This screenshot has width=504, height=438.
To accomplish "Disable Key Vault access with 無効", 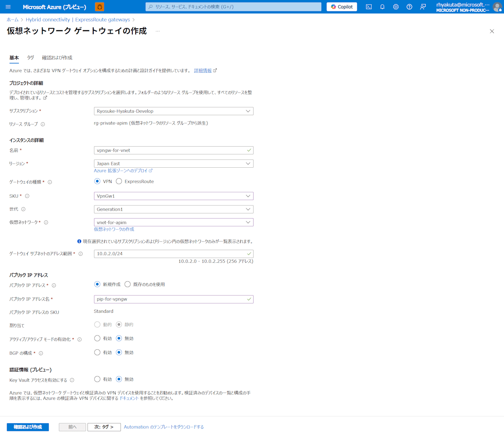I will (x=119, y=379).
